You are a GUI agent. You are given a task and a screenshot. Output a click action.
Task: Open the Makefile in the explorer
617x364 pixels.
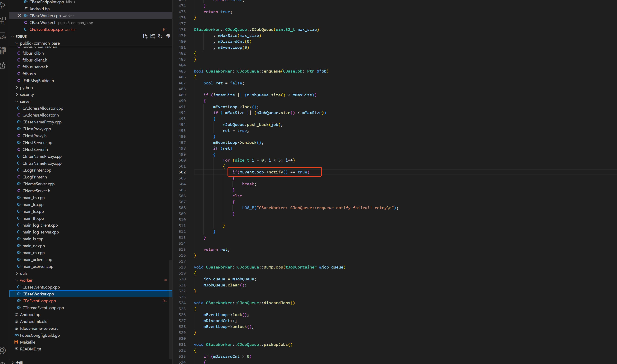91,342
